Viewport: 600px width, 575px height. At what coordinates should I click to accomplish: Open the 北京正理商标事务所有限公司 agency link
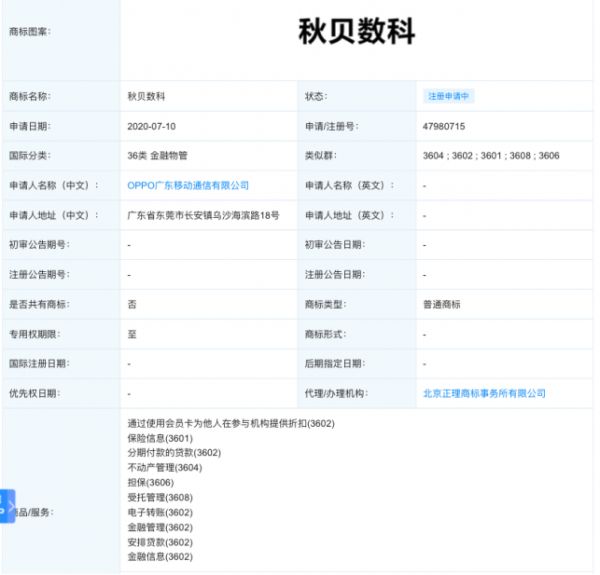484,394
